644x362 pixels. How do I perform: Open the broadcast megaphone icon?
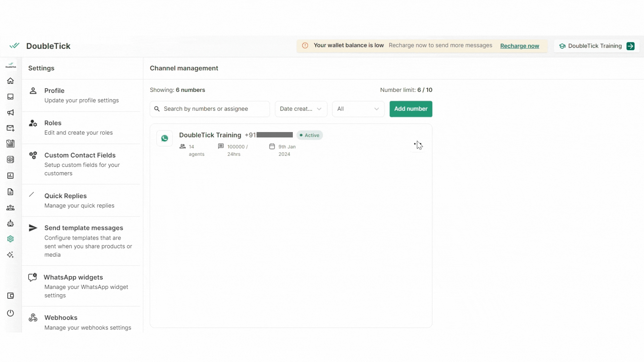(x=10, y=113)
